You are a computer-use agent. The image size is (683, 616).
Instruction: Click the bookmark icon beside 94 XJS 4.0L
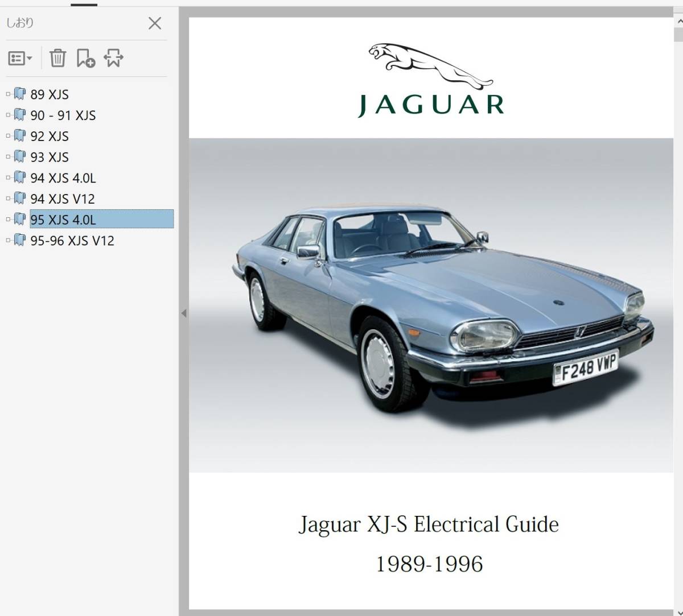20,177
